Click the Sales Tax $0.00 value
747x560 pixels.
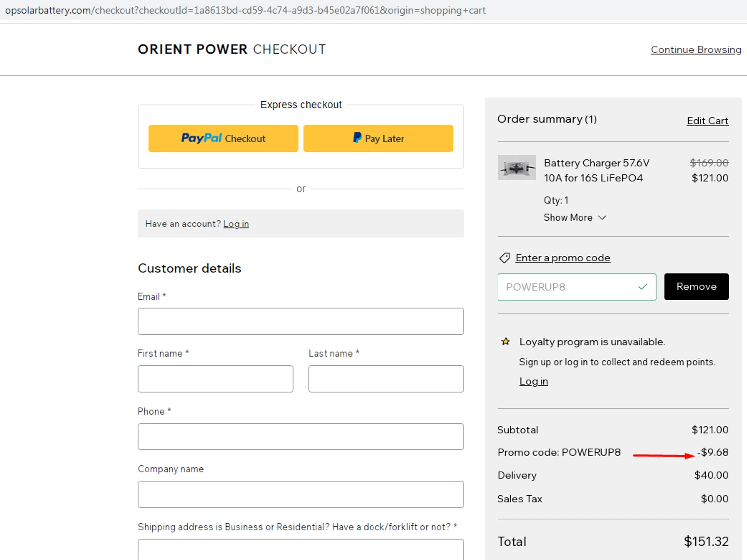714,499
